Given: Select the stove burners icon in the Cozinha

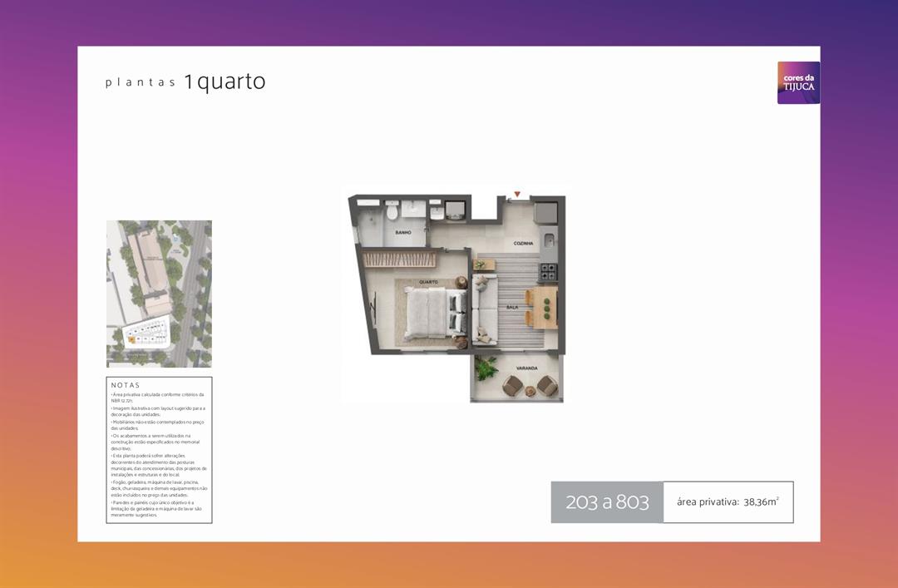Looking at the screenshot, I should [547, 273].
